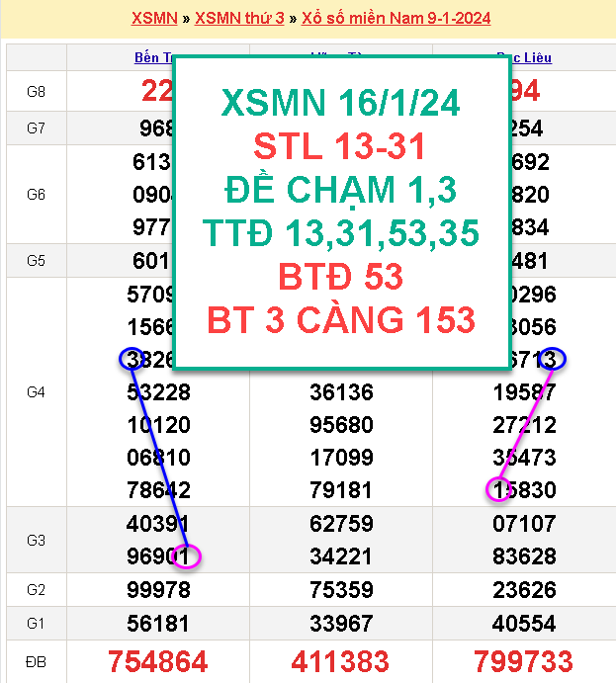Viewport: 616px width, 683px height.
Task: Click the G3 row label
Action: coord(36,540)
